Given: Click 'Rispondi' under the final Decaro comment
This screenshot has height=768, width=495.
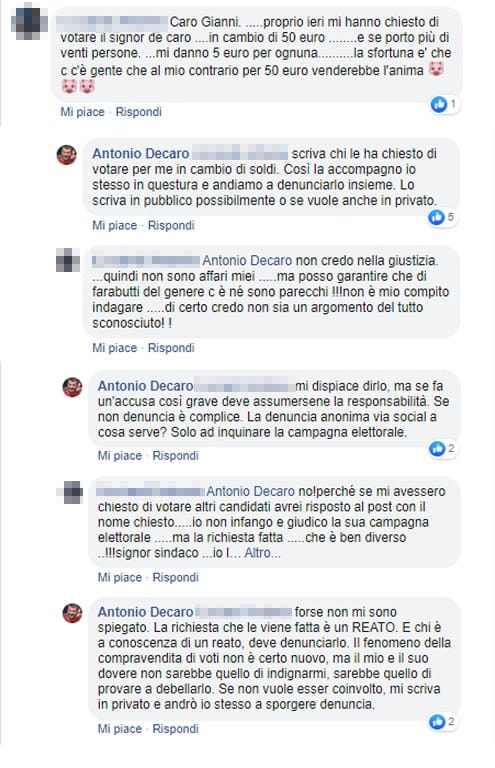Looking at the screenshot, I should point(175,729).
